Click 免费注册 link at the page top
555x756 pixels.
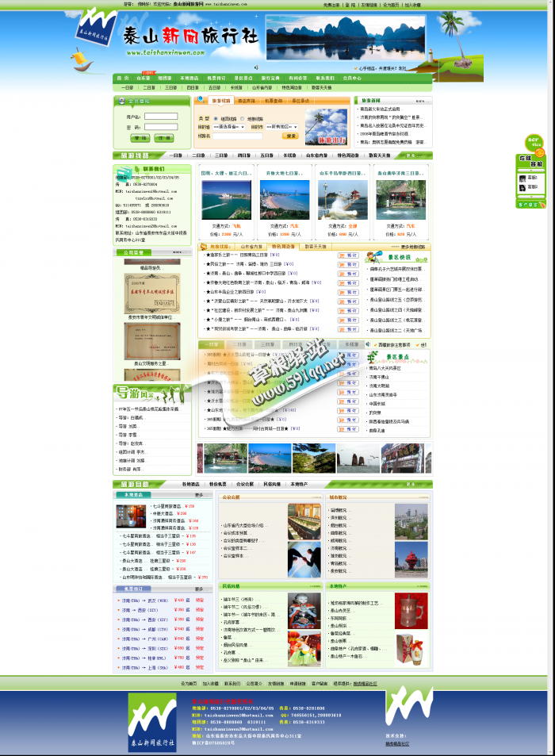click(x=331, y=5)
